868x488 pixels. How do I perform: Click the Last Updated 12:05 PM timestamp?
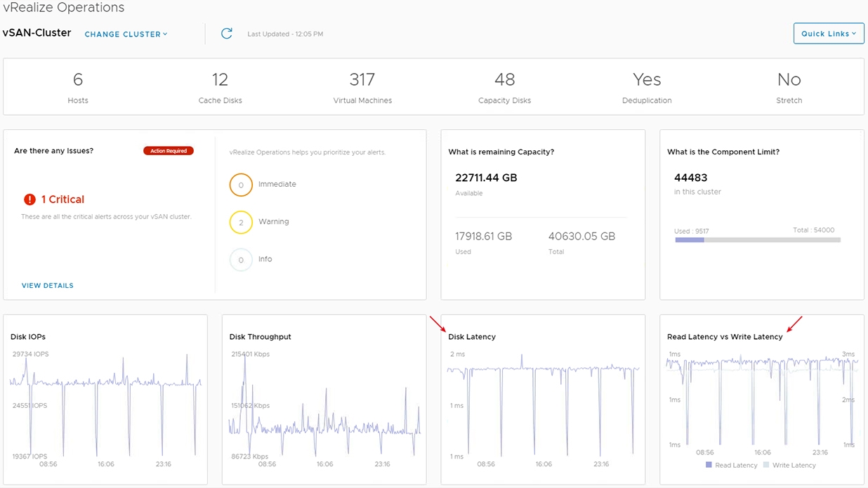click(285, 34)
